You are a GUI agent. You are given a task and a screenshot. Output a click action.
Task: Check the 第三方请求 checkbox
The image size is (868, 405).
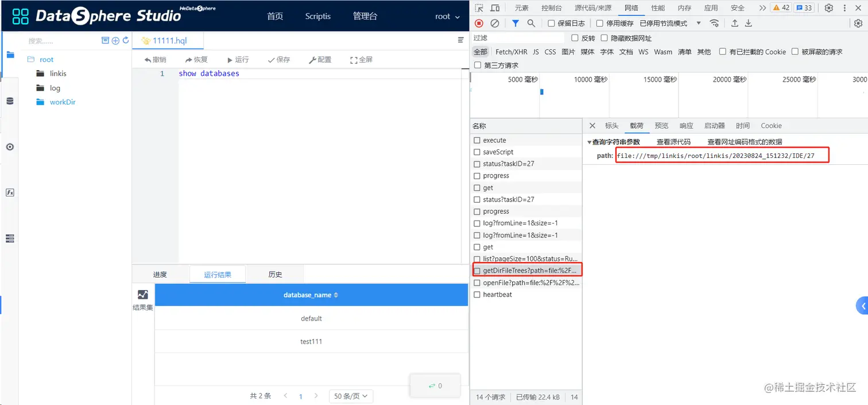[x=477, y=65]
